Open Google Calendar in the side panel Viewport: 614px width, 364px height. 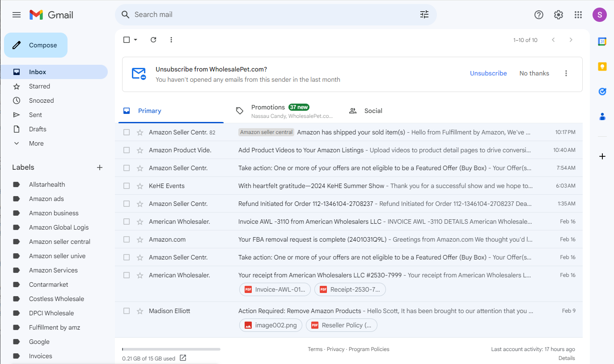602,42
